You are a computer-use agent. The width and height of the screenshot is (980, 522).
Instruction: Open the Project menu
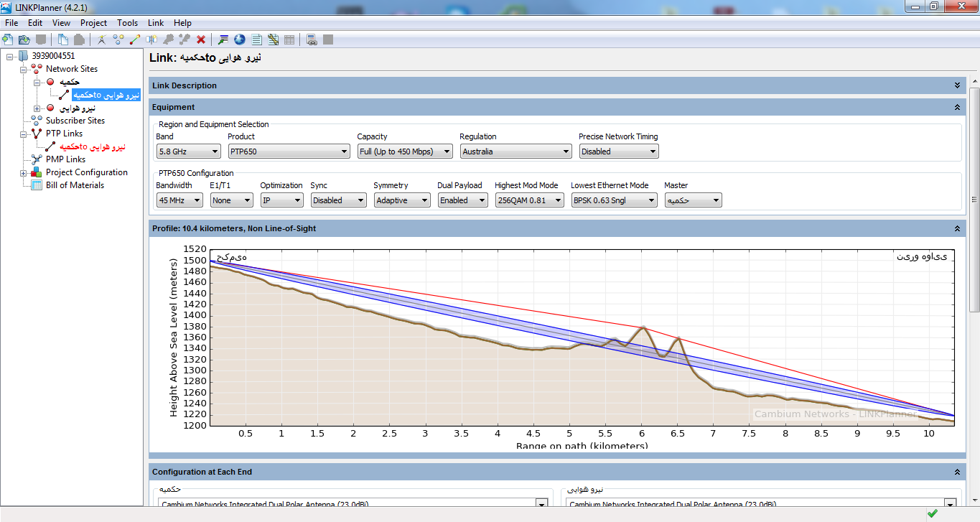93,23
